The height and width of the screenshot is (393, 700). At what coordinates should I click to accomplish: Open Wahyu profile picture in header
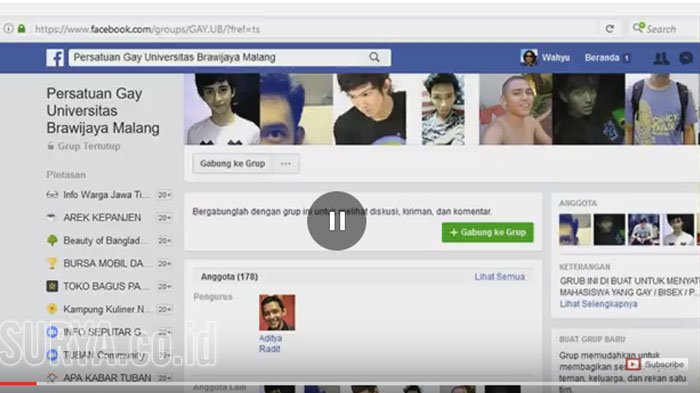[x=529, y=58]
